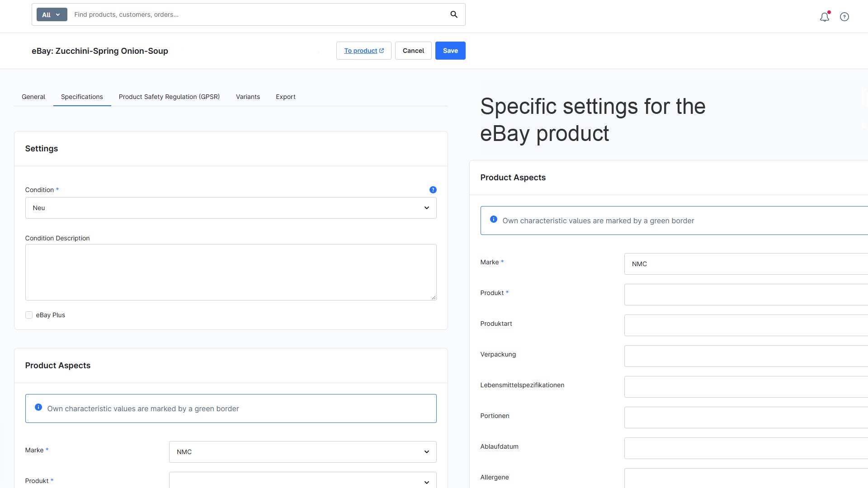Open the notifications bell
Image resolution: width=868 pixels, height=488 pixels.
pyautogui.click(x=825, y=17)
